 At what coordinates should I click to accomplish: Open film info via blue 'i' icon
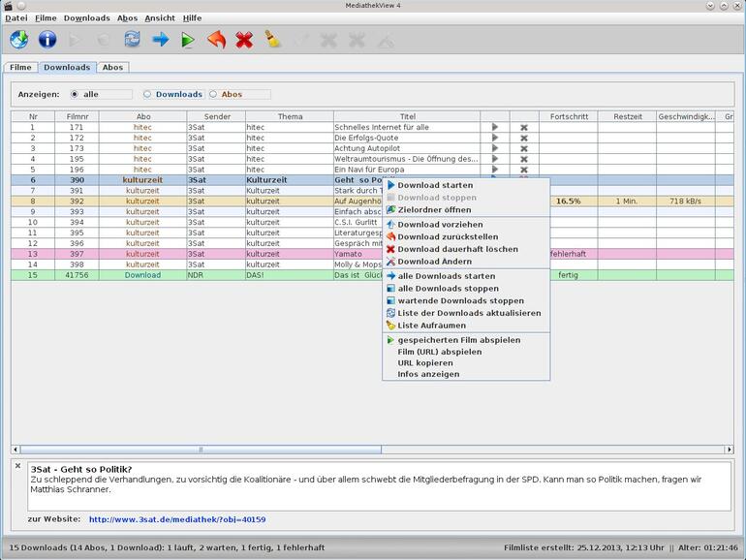47,40
